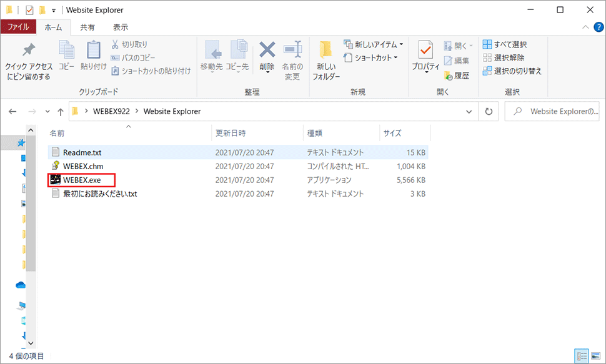606x364 pixels.
Task: Open file history (履歴)
Action: [x=457, y=76]
